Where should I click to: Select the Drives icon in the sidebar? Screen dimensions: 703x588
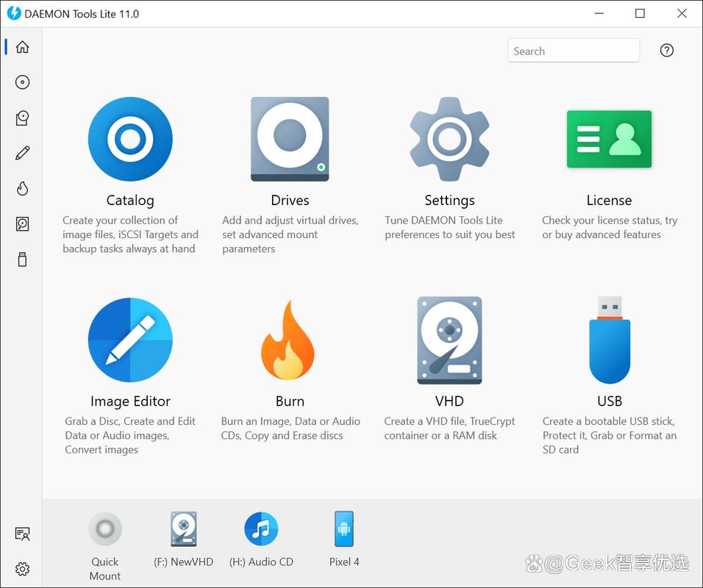[22, 82]
